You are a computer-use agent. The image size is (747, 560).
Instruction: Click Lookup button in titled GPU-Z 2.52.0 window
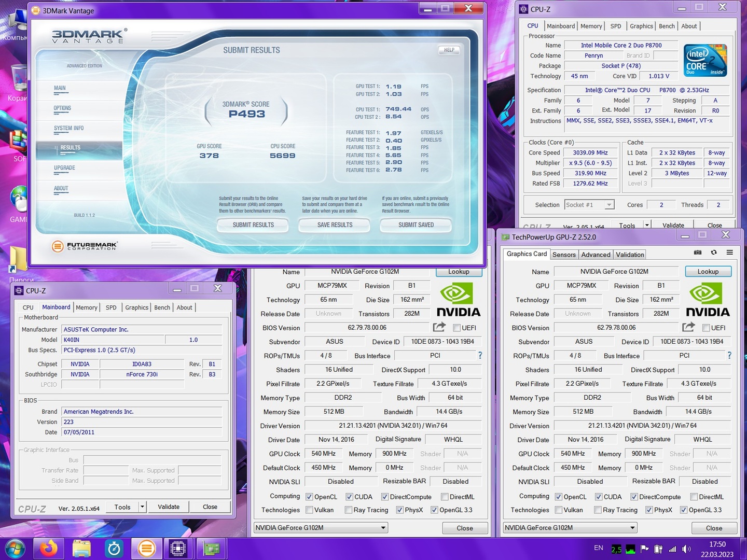point(708,271)
